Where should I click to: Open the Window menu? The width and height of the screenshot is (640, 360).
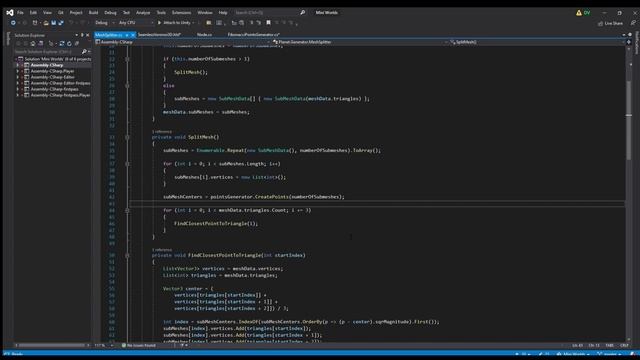click(x=205, y=13)
